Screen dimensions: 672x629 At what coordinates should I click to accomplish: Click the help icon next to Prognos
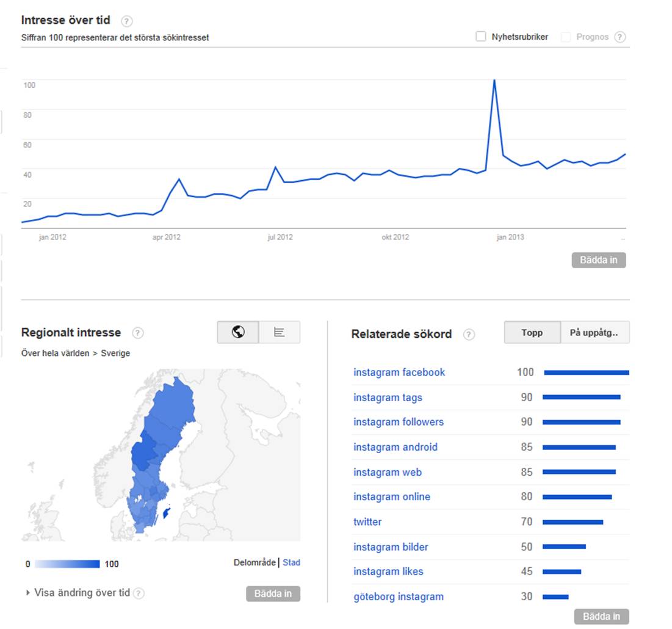click(x=620, y=37)
